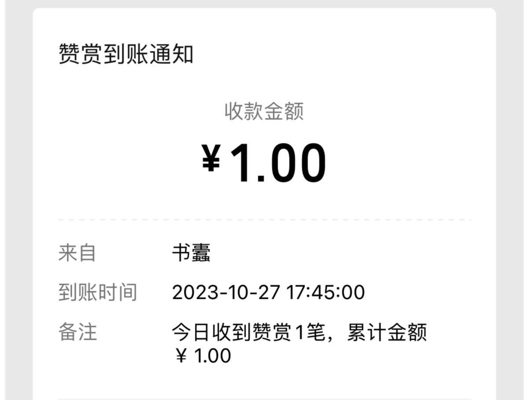Click the 来自 field label
Image resolution: width=532 pixels, height=400 pixels.
pos(77,253)
